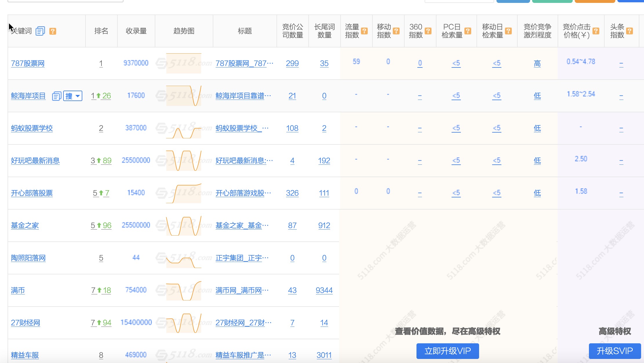The width and height of the screenshot is (644, 363).
Task: Click rank 7↑94 for 27财经网
Action: click(x=101, y=323)
